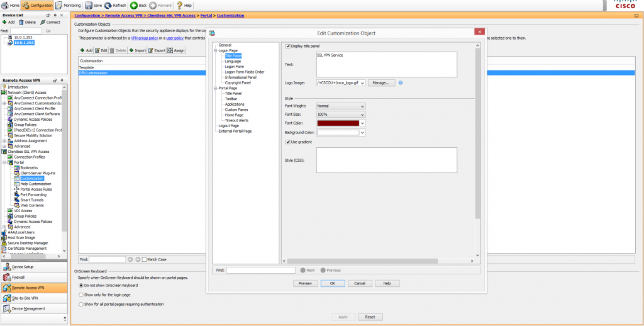Select Toolbar under Portal Page
The width and height of the screenshot is (644, 326).
[x=231, y=99]
